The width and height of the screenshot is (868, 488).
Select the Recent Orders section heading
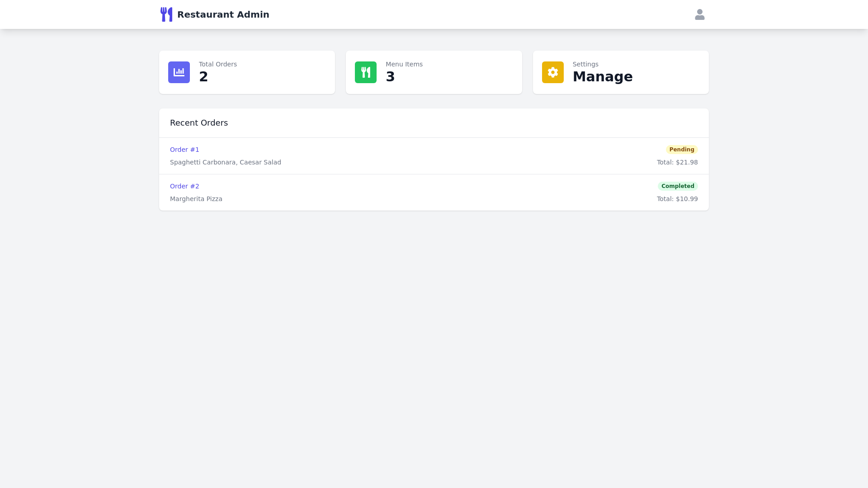pos(198,122)
